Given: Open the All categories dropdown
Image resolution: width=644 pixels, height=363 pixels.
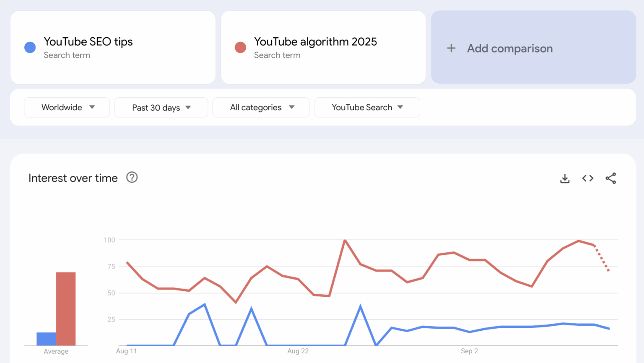Looking at the screenshot, I should (x=261, y=108).
